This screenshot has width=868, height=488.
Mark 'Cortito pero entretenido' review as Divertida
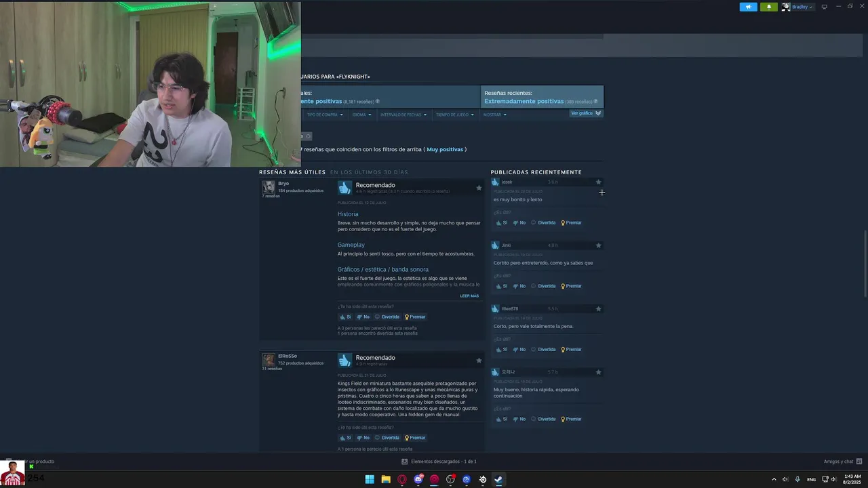pyautogui.click(x=543, y=286)
